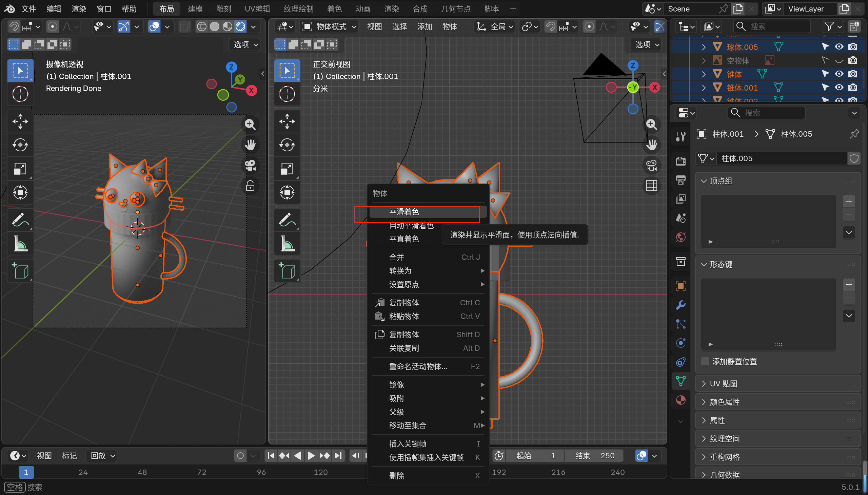Image resolution: width=868 pixels, height=495 pixels.
Task: Enable the 添加静置位置 checkbox
Action: [x=706, y=361]
